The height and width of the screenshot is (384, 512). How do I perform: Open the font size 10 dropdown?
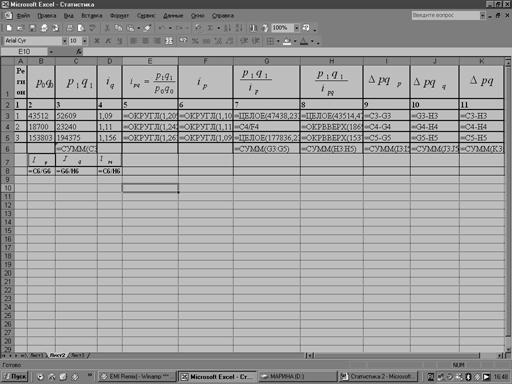click(85, 41)
